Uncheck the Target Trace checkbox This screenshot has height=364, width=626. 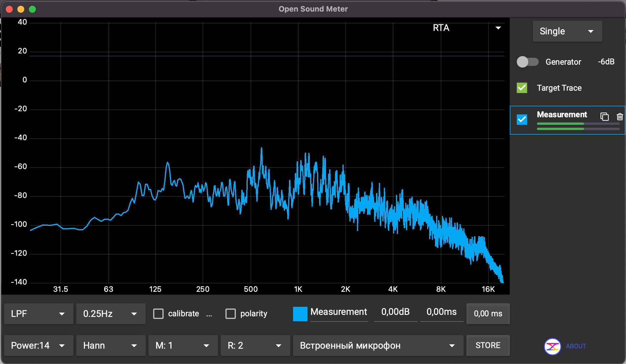[522, 88]
